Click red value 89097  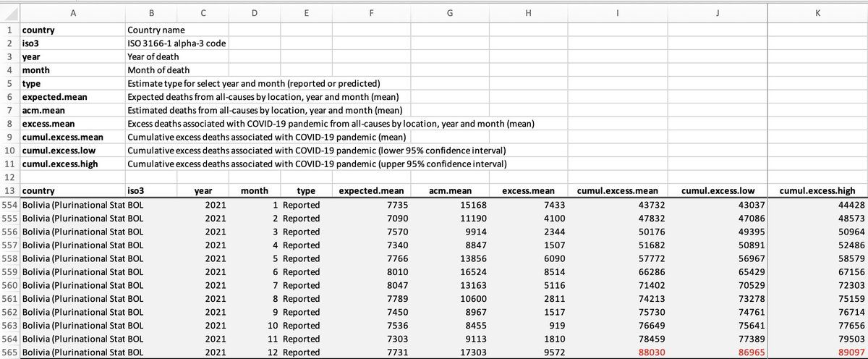[851, 352]
